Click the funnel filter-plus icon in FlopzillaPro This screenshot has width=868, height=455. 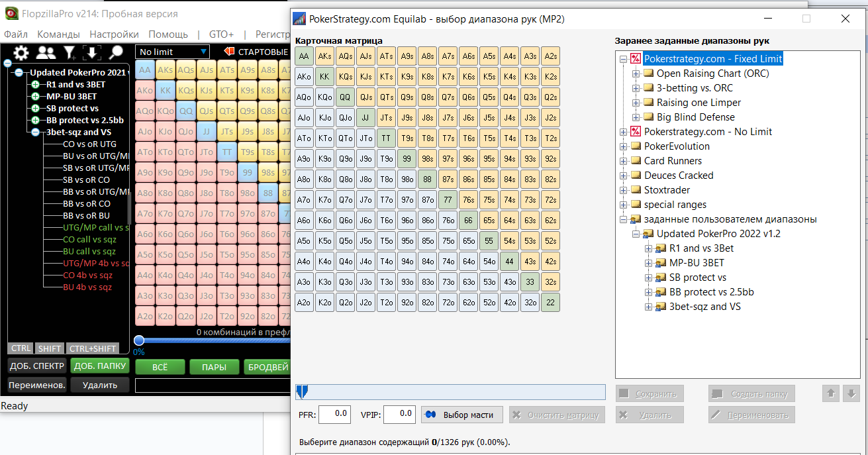point(69,53)
